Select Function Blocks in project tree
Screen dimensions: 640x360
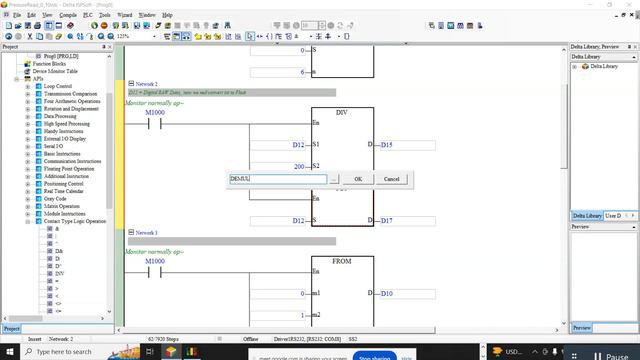49,64
